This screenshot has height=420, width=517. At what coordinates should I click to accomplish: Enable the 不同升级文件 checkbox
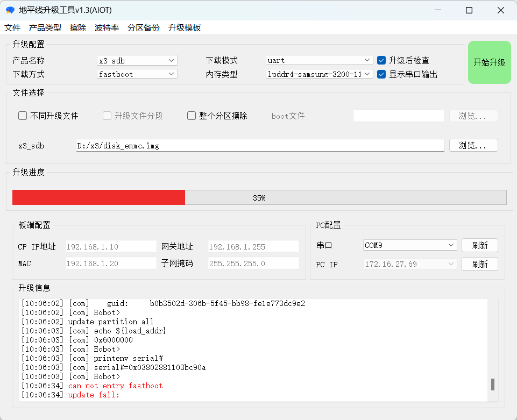click(23, 116)
